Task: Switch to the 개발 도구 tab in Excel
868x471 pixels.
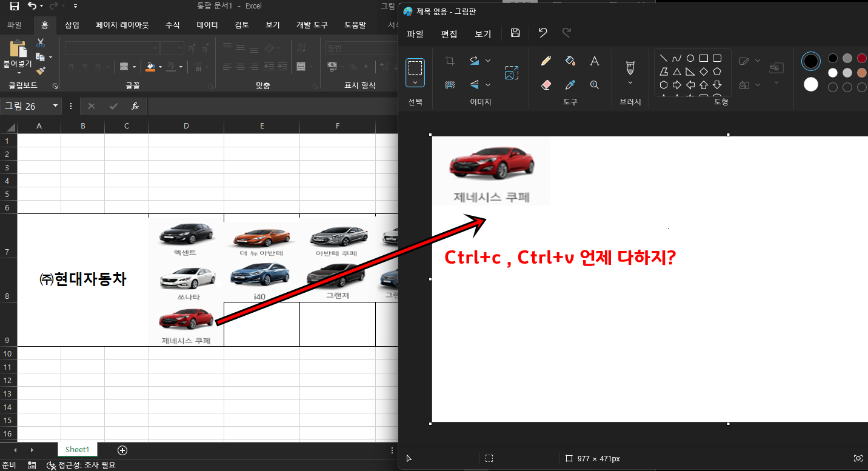Action: (x=312, y=25)
